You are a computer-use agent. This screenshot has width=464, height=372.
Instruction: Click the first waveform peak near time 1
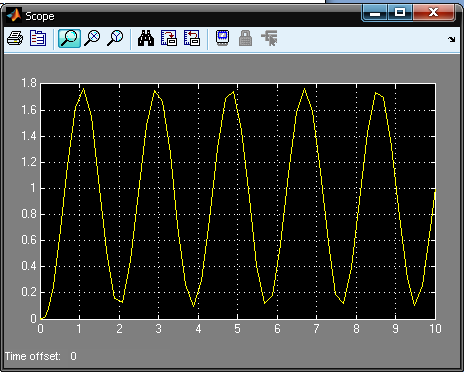tap(83, 89)
